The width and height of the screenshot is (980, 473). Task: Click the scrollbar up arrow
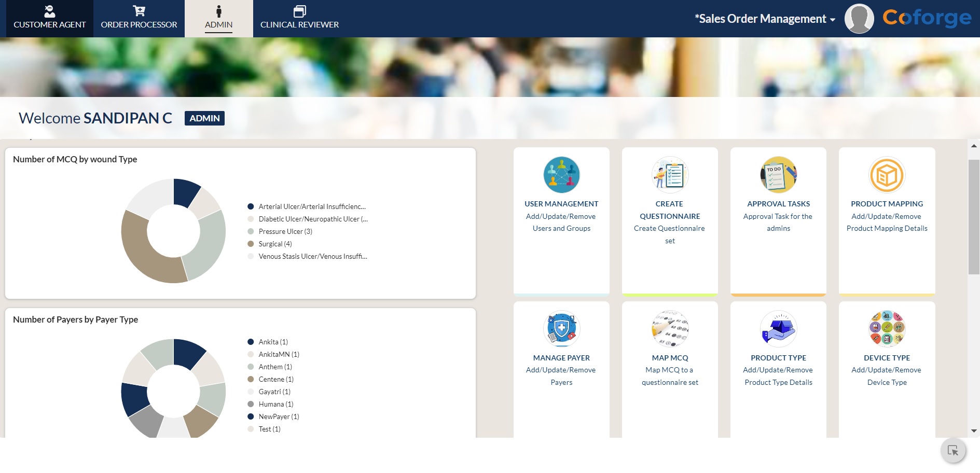pos(974,146)
